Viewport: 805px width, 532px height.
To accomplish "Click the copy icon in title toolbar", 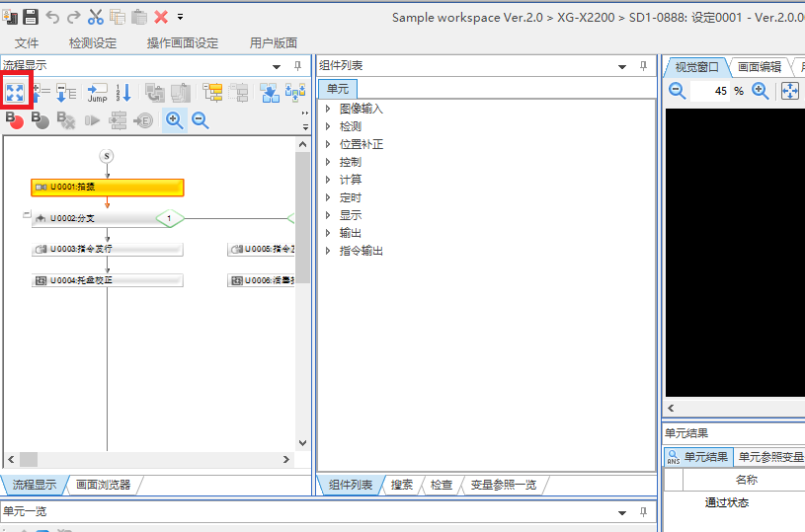I will click(x=118, y=17).
